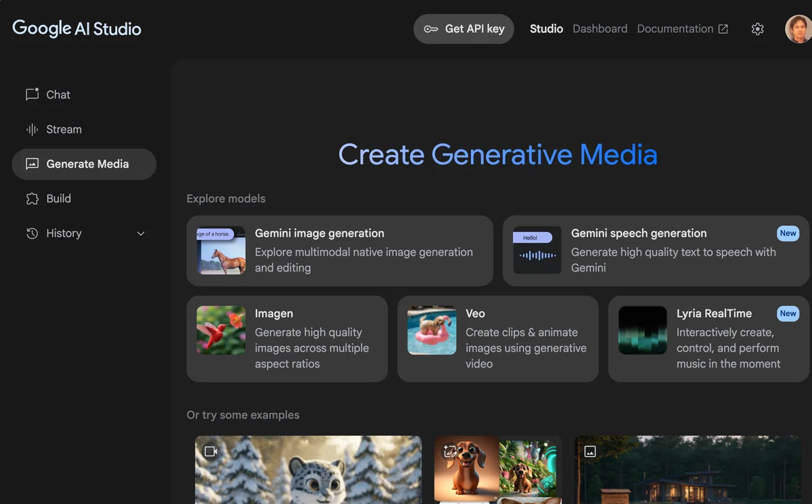Select Generate Media in the sidebar
The width and height of the screenshot is (812, 504).
(84, 164)
